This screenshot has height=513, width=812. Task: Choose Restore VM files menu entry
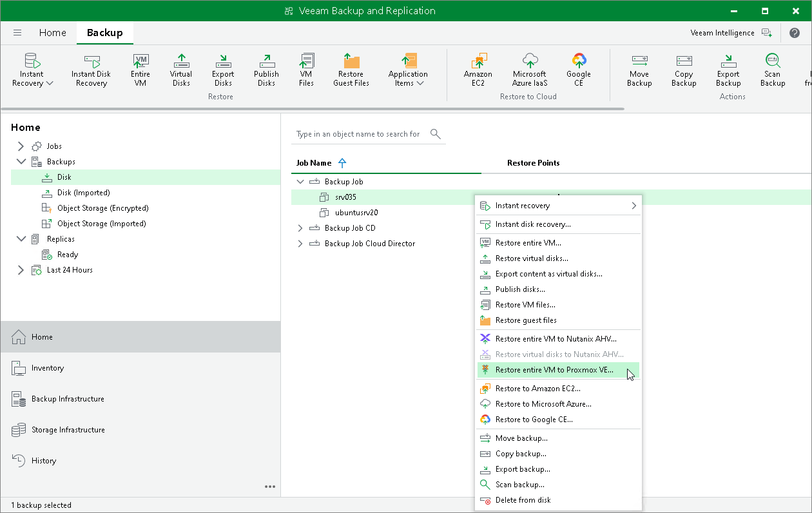pyautogui.click(x=559, y=305)
